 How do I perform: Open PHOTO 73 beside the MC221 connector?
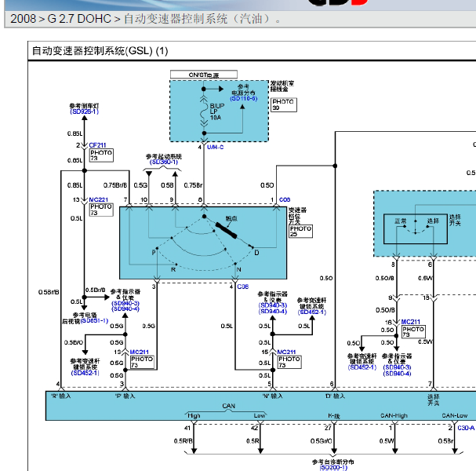pyautogui.click(x=101, y=210)
